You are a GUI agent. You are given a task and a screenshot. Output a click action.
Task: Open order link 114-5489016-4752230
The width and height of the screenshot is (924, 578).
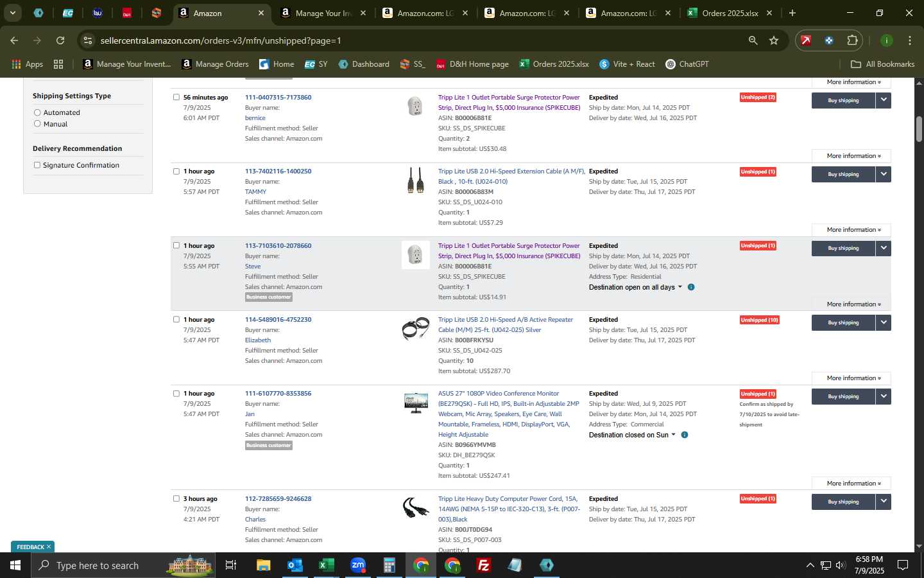(x=278, y=319)
